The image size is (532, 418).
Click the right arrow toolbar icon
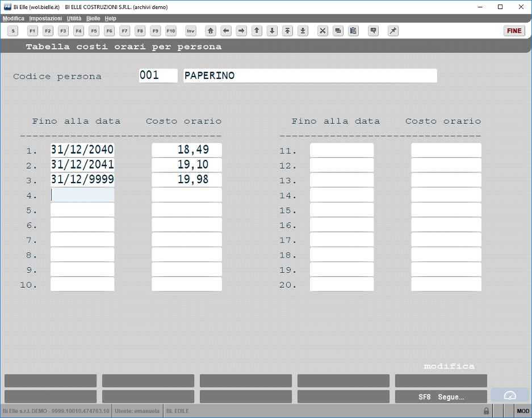(241, 31)
